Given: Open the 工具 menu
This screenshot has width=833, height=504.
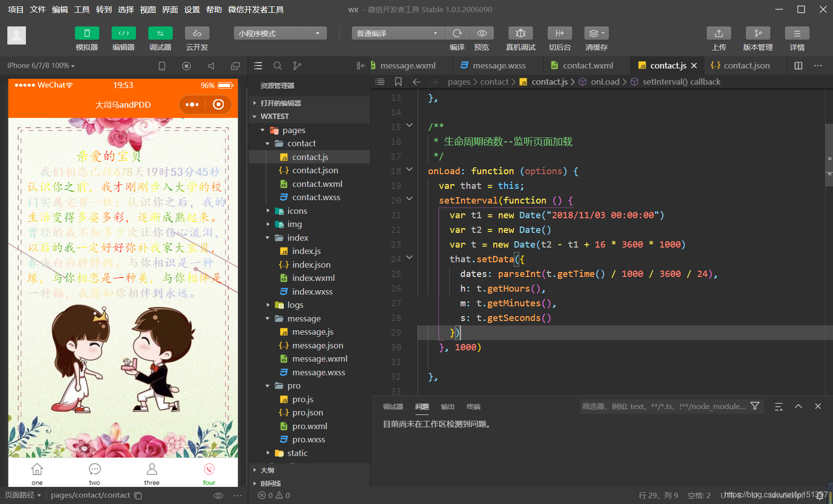Looking at the screenshot, I should point(82,9).
